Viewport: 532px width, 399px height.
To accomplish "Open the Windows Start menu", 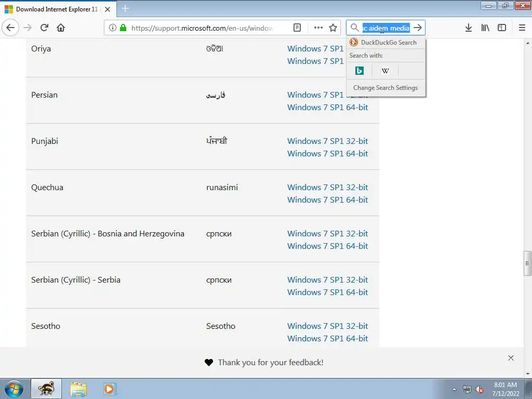I will click(14, 389).
